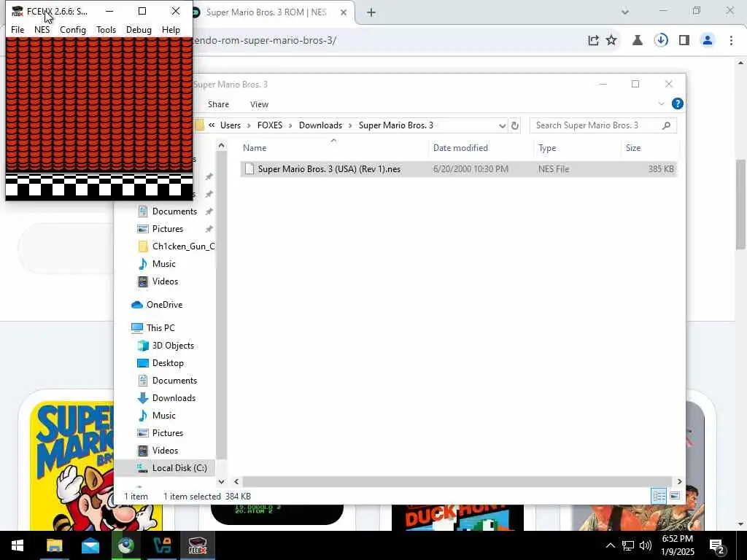The image size is (747, 560).
Task: Open the Share ribbon tab in Explorer
Action: 218,104
